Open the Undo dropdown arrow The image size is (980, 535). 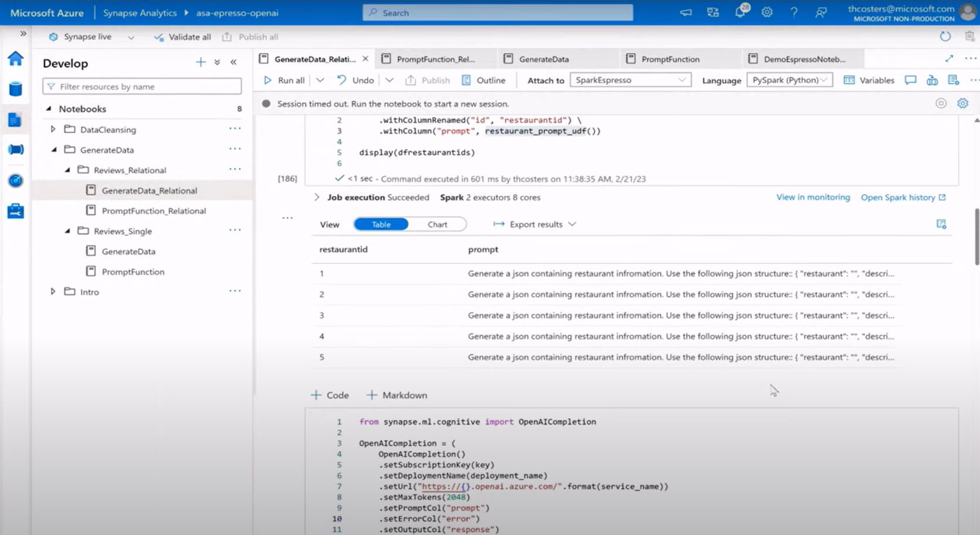389,80
